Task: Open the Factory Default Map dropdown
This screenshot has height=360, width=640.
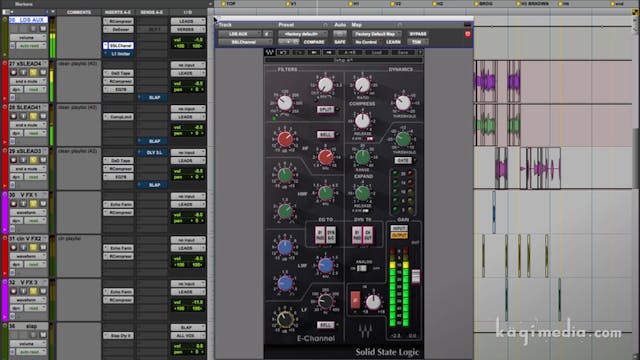Action: 376,34
